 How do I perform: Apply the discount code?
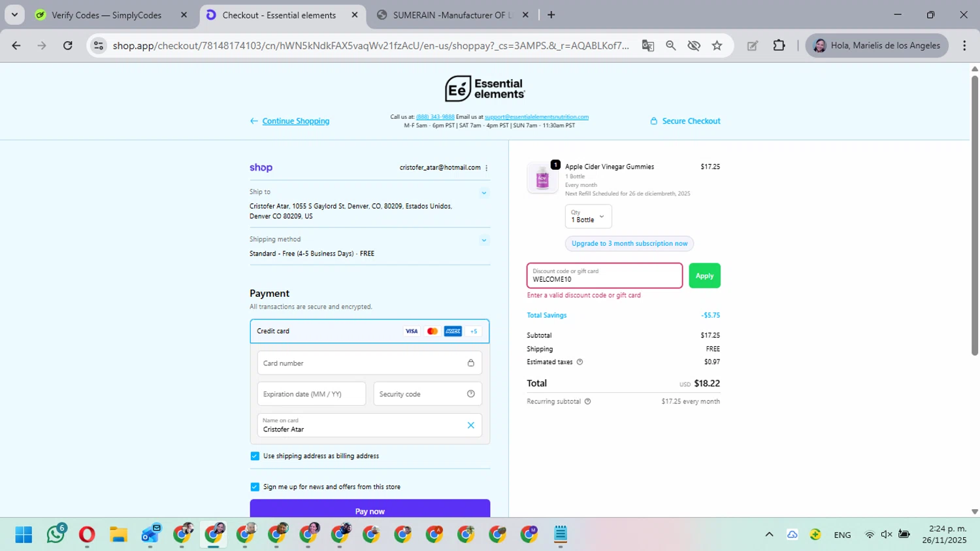704,276
